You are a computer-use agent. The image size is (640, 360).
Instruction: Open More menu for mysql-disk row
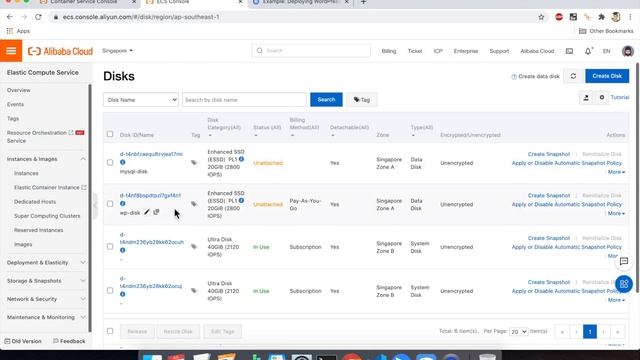tap(616, 172)
